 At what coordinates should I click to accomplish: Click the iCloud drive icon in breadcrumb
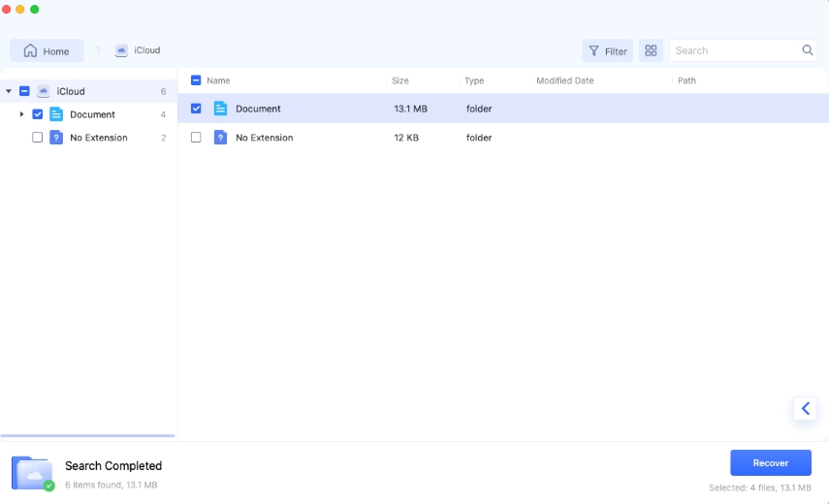point(121,50)
